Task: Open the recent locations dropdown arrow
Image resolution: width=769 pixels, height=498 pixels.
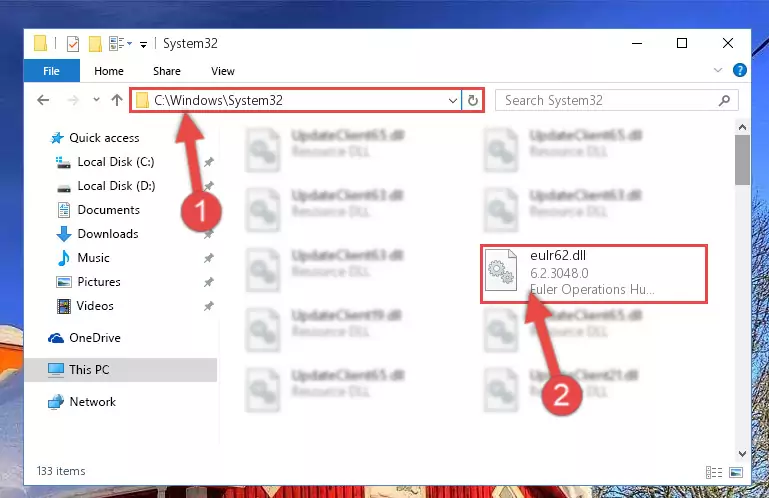Action: (97, 100)
